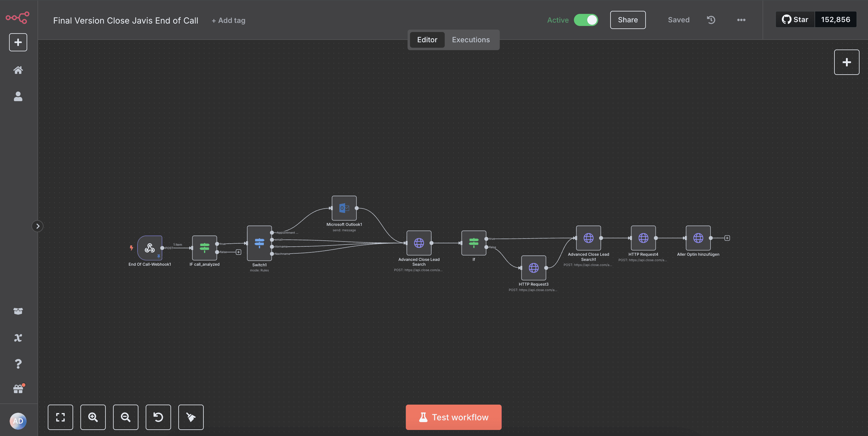Switch to the Executions tab
The image size is (868, 436).
pos(471,40)
